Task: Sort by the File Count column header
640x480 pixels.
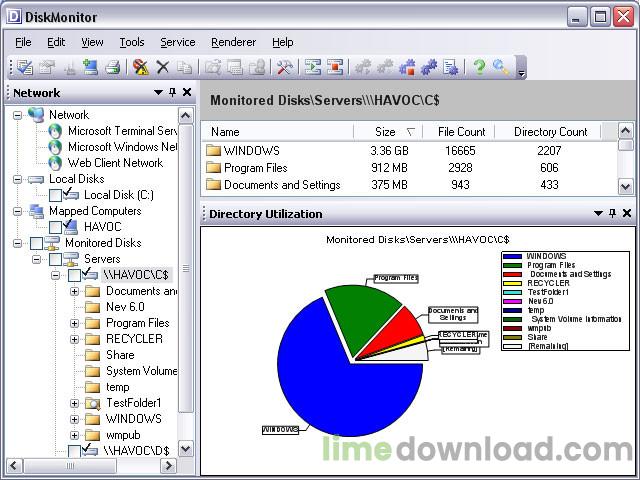Action: coord(461,132)
